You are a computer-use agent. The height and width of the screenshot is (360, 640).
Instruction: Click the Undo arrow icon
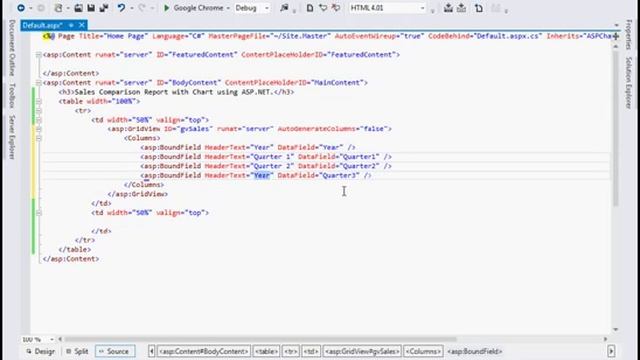click(121, 8)
